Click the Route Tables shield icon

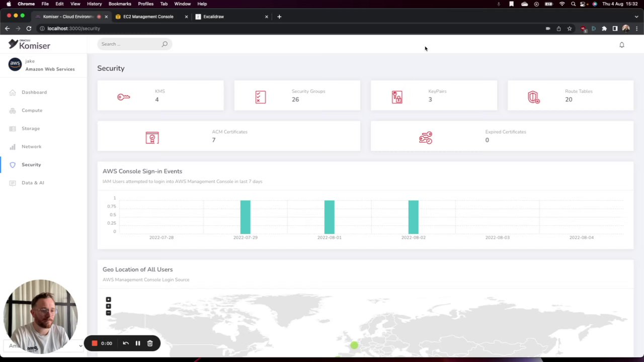[534, 97]
